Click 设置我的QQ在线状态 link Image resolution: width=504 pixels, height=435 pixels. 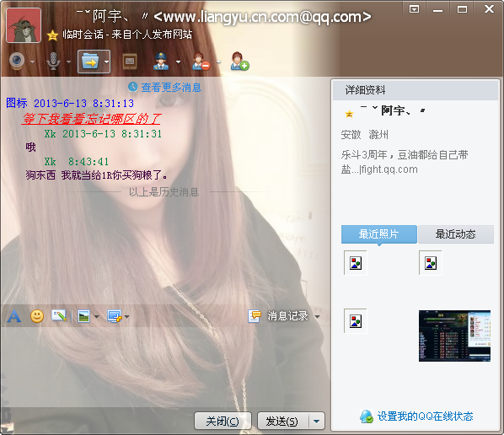[x=425, y=416]
